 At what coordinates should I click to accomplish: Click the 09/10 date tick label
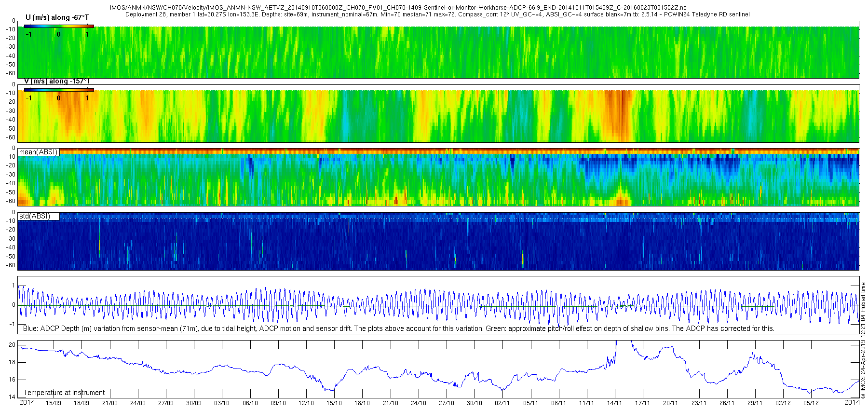click(x=278, y=403)
